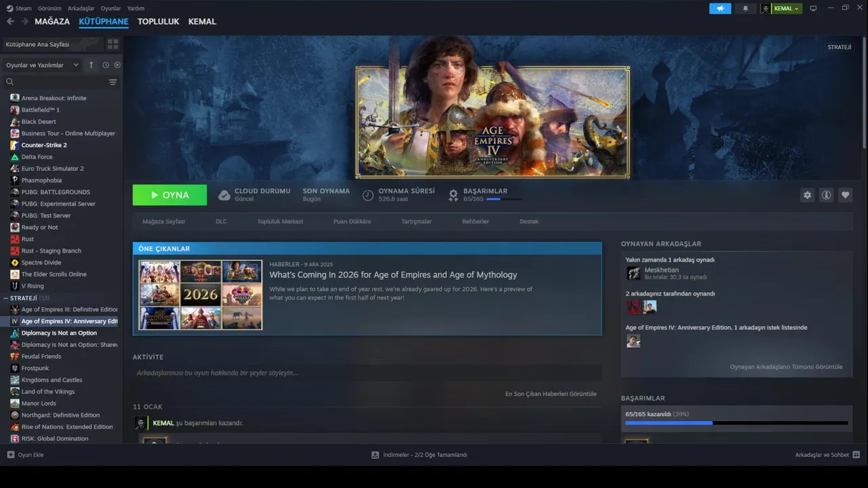The width and height of the screenshot is (868, 488).
Task: Open game settings gear icon
Action: coord(807,195)
